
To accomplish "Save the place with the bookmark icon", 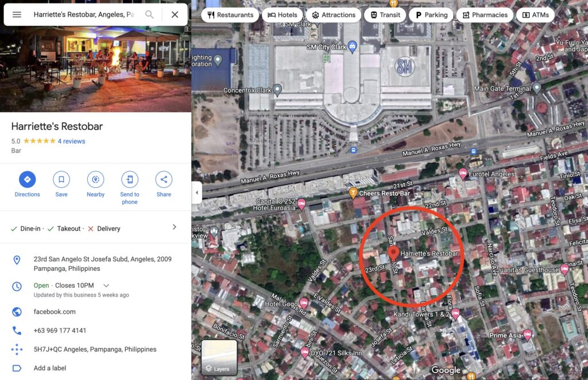I will click(x=61, y=179).
